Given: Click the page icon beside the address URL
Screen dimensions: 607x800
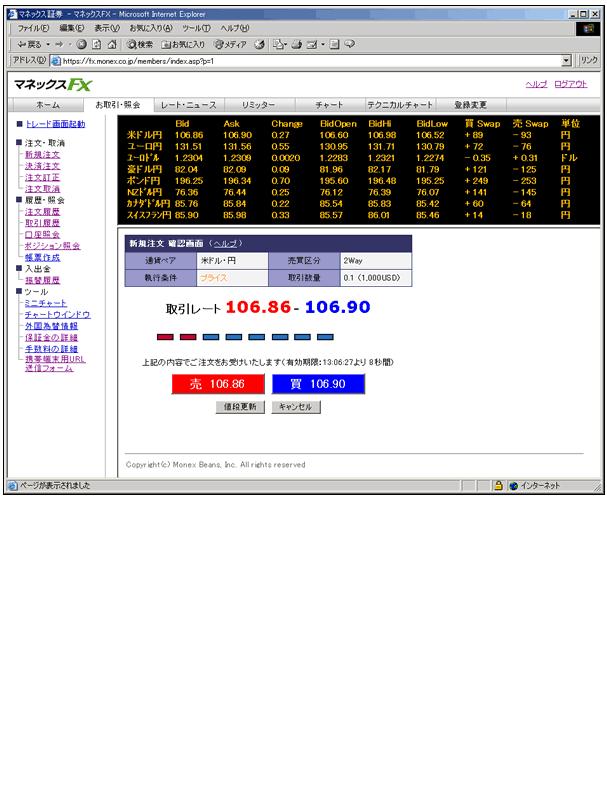Looking at the screenshot, I should [56, 61].
